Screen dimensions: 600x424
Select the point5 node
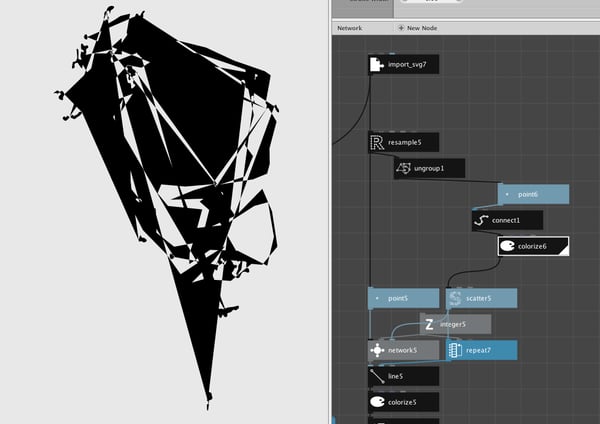404,298
